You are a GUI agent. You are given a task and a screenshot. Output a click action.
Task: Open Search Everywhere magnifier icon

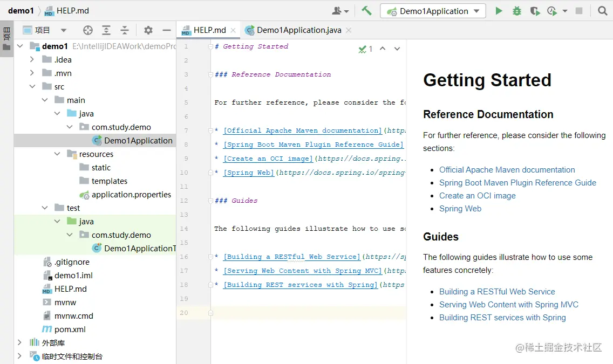point(602,11)
